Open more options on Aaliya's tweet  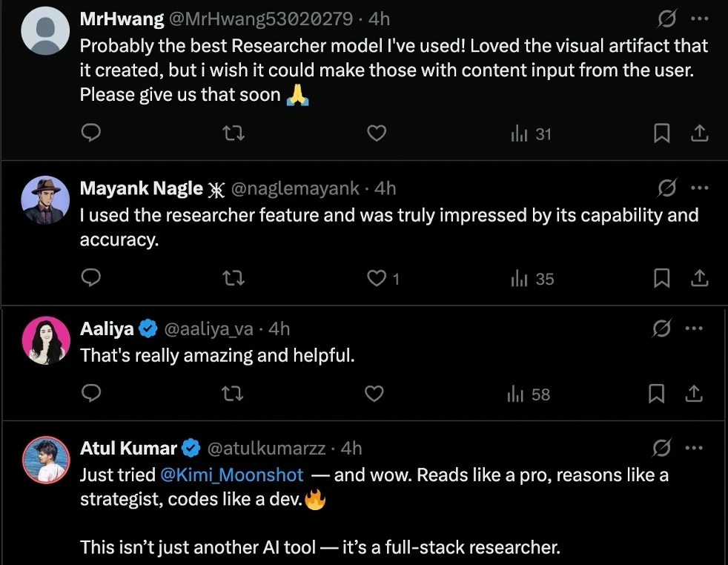click(695, 328)
